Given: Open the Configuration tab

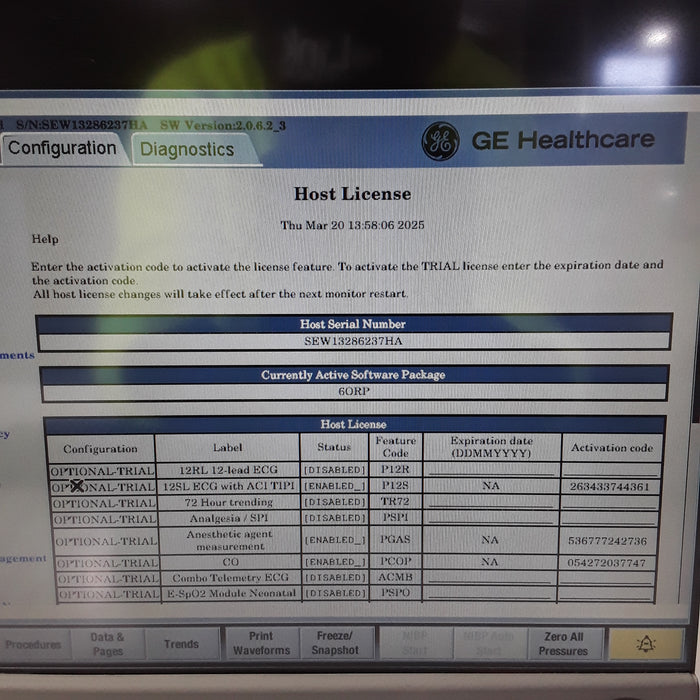Looking at the screenshot, I should click(62, 148).
